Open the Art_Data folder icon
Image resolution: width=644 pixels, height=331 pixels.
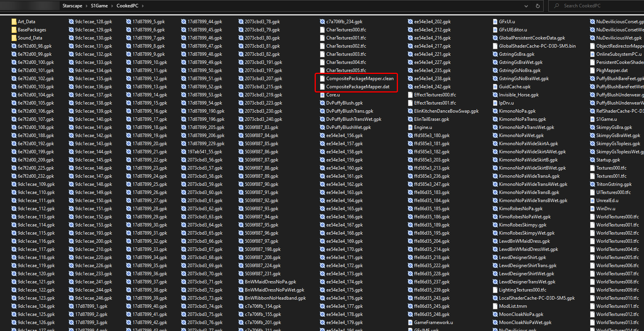click(x=14, y=22)
